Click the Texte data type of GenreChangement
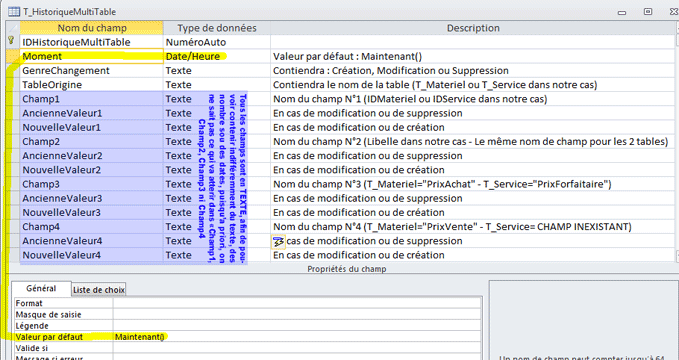Screen dimensions: 679x360 point(217,71)
